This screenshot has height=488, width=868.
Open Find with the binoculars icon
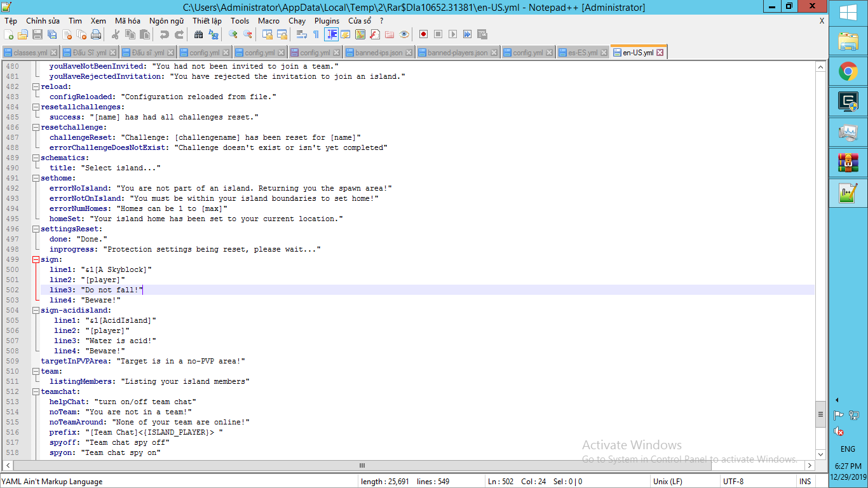click(x=199, y=34)
